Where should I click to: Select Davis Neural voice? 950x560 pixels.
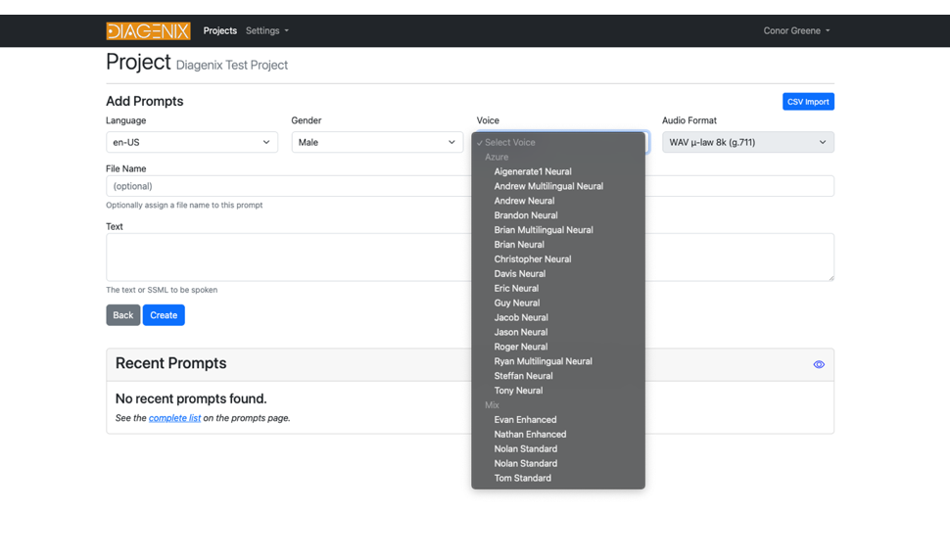pos(558,274)
